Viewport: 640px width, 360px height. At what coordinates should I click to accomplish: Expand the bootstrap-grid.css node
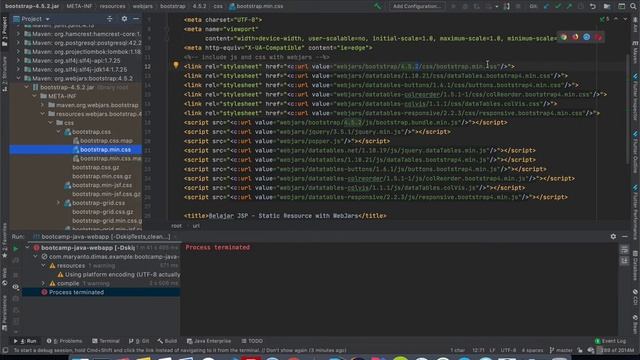pos(59,202)
